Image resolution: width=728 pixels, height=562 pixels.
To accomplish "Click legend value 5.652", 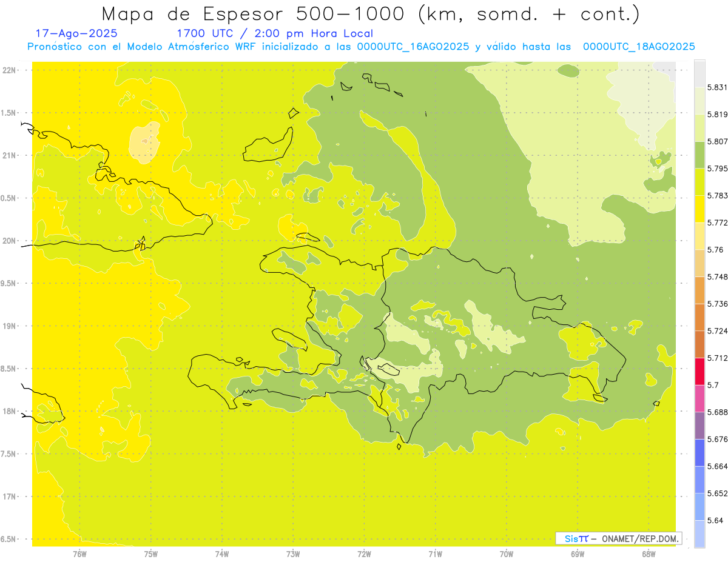I will 717,493.
